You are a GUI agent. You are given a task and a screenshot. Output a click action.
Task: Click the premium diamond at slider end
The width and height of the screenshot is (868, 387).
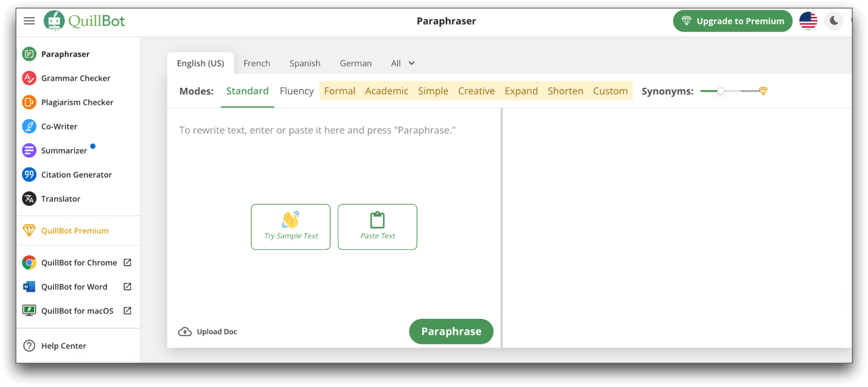[763, 91]
